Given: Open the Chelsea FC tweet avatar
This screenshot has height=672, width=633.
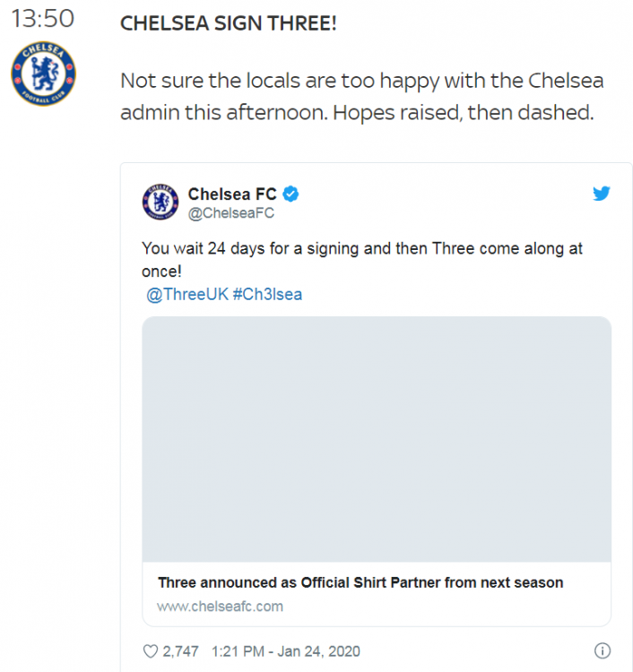Looking at the screenshot, I should click(160, 202).
